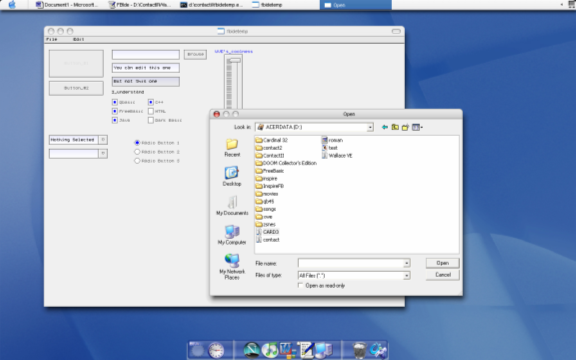The image size is (576, 360).
Task: Select the Desktop shortcut in places bar
Action: 232,176
